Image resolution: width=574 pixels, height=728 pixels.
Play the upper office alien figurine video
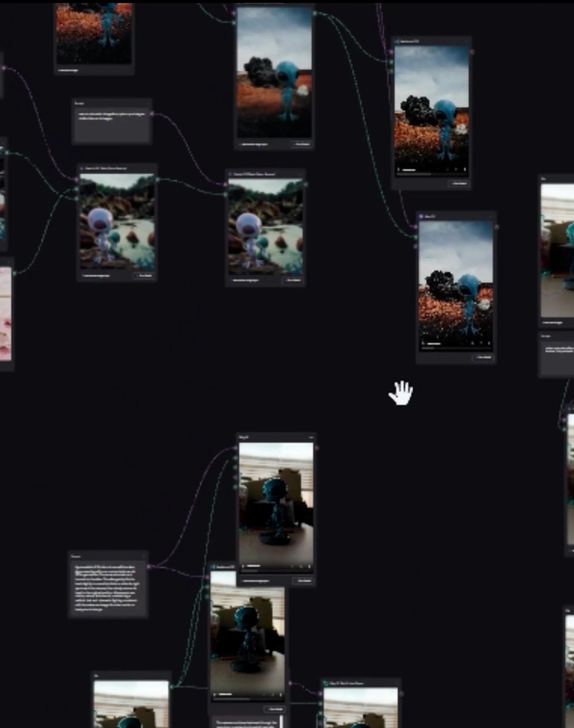coord(243,566)
